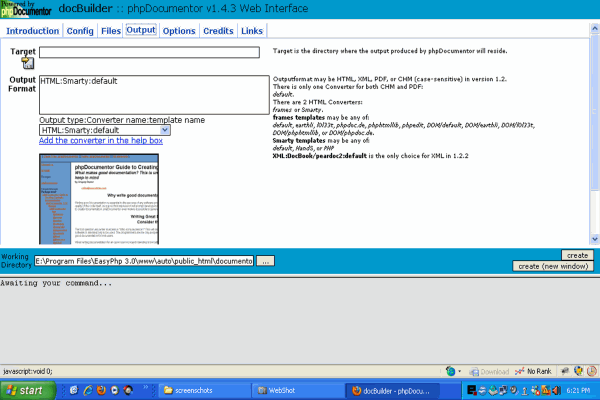600x400 pixels.
Task: Click the Target directory input field
Action: (149, 52)
